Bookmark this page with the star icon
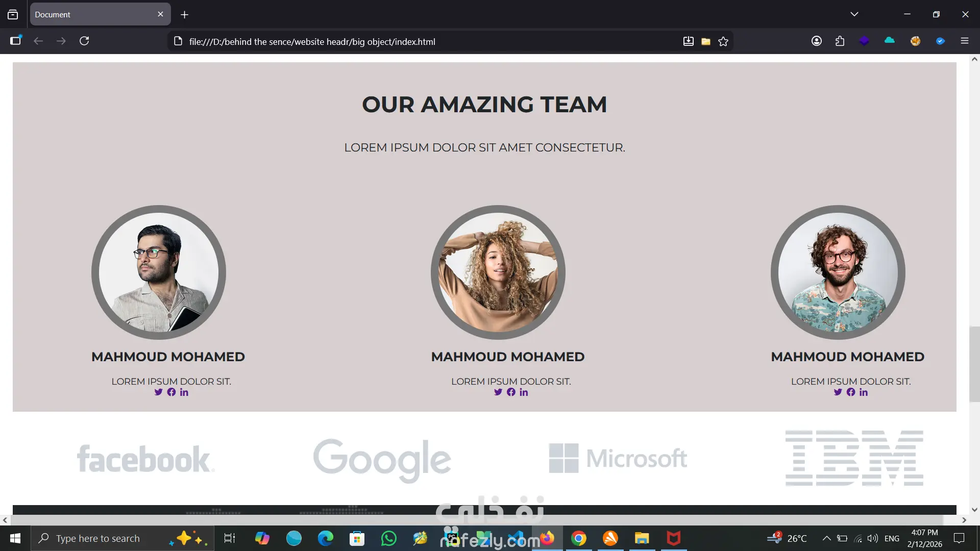This screenshot has width=980, height=551. [723, 41]
